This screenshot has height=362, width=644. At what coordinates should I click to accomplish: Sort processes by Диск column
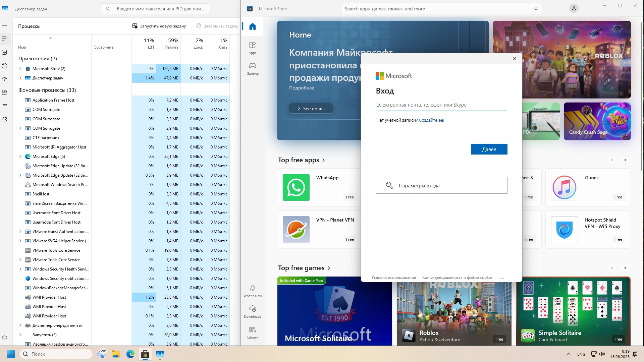193,43
